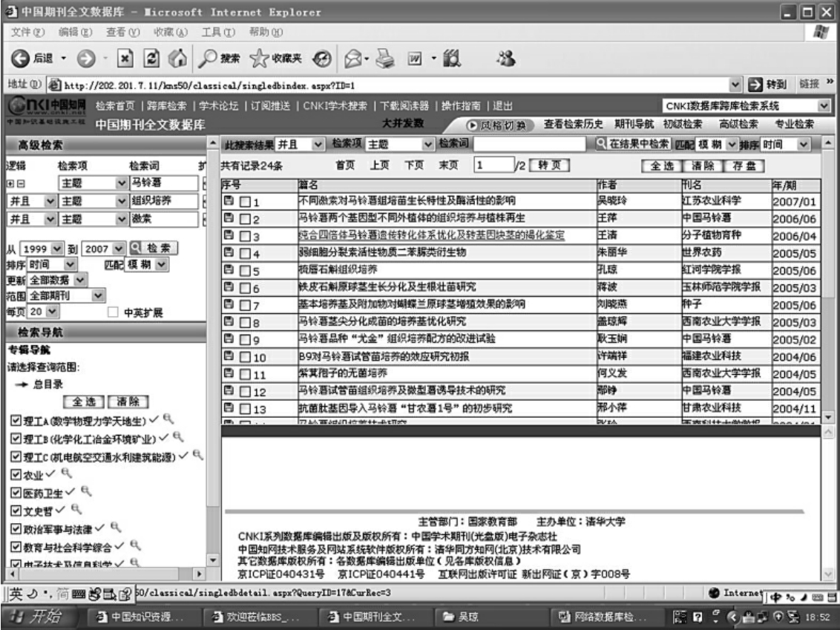Refresh the page with the refresh icon
840x630 pixels.
click(x=151, y=58)
